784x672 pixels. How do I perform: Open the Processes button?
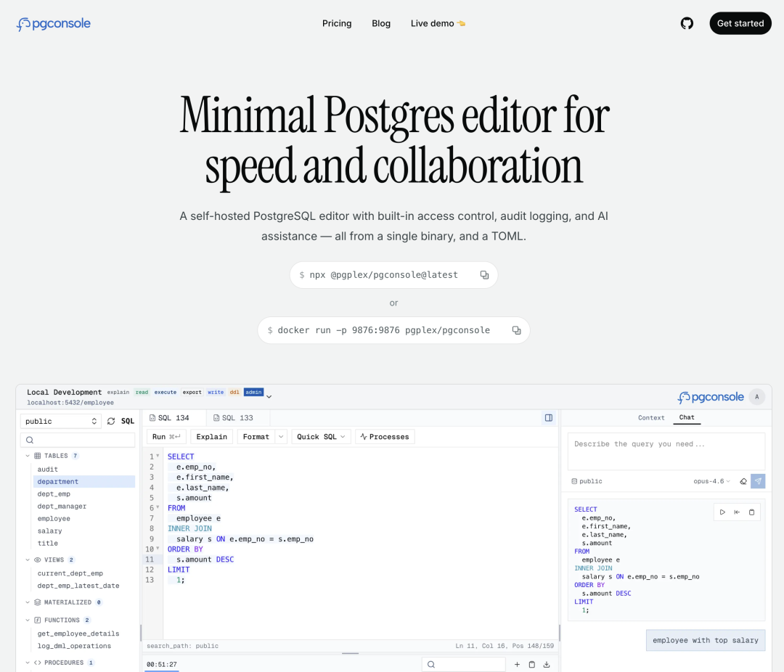click(385, 437)
